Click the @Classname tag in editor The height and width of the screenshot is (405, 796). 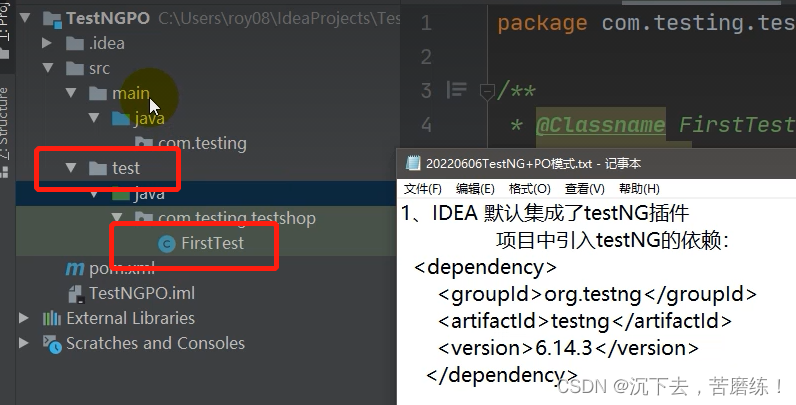[601, 125]
